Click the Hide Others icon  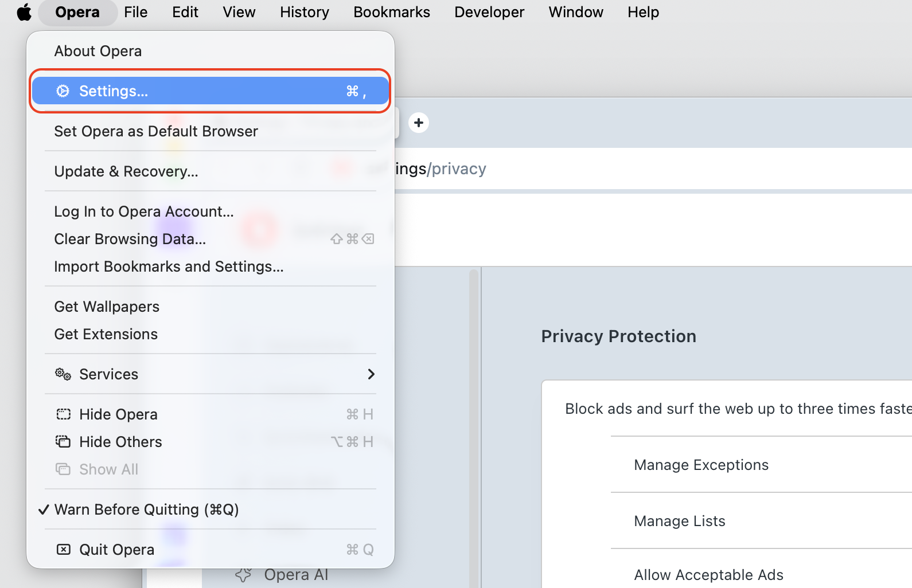click(63, 441)
